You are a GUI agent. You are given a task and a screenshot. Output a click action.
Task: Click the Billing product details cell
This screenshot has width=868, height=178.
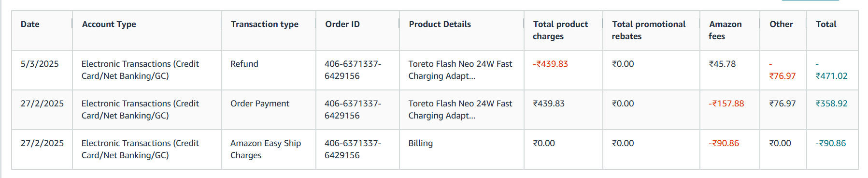click(x=420, y=143)
